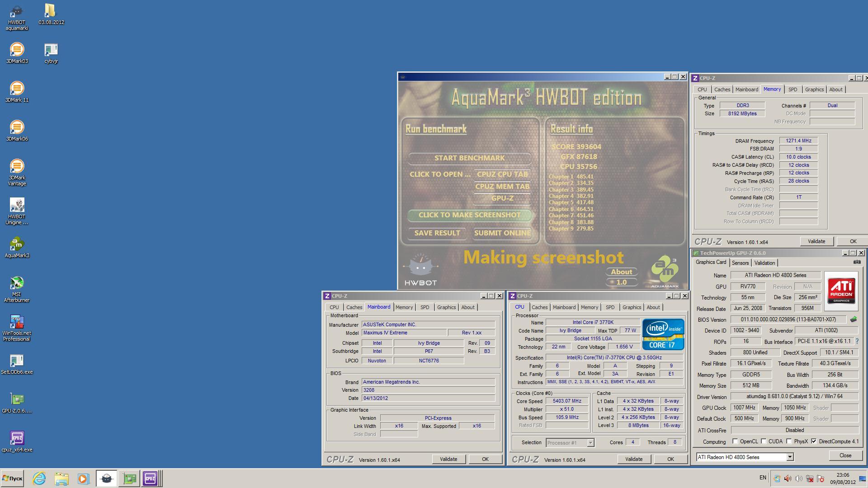Image resolution: width=868 pixels, height=488 pixels.
Task: Switch to Validation tab in GPU-Z
Action: pos(764,263)
